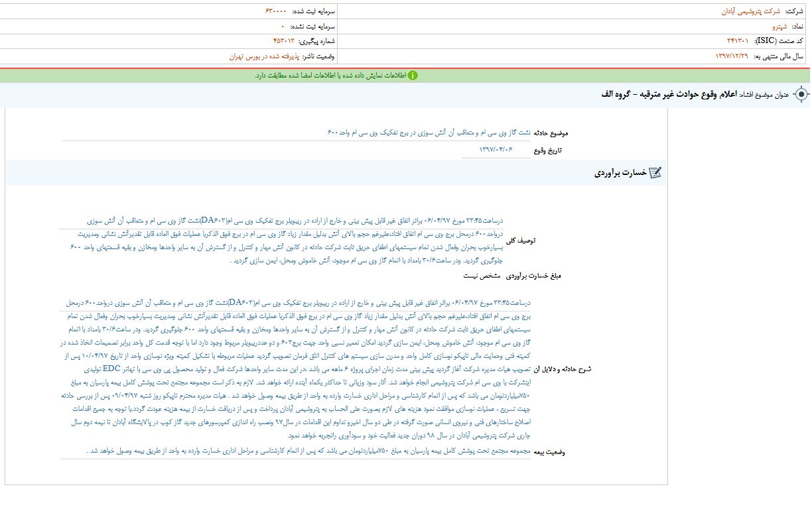Click the نماد: field label
The height and width of the screenshot is (509, 812).
click(797, 27)
